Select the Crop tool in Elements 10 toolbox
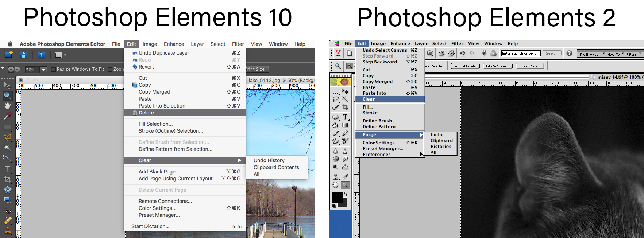 [x=7, y=179]
